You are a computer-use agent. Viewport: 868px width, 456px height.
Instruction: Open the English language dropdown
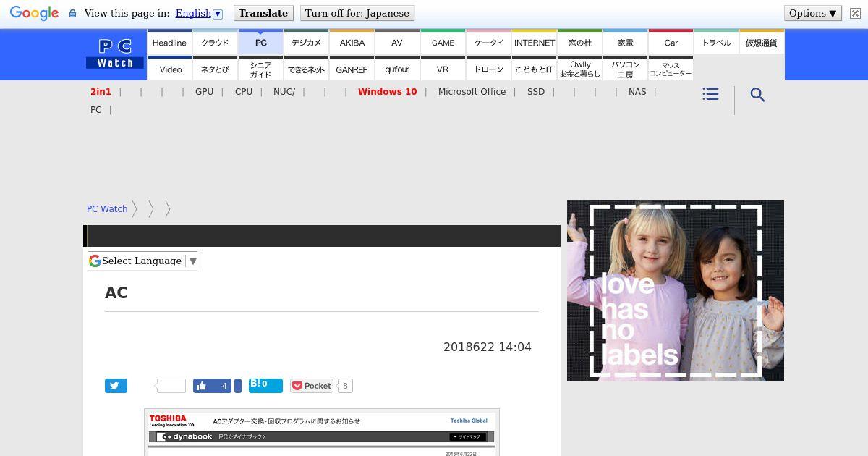[199, 14]
